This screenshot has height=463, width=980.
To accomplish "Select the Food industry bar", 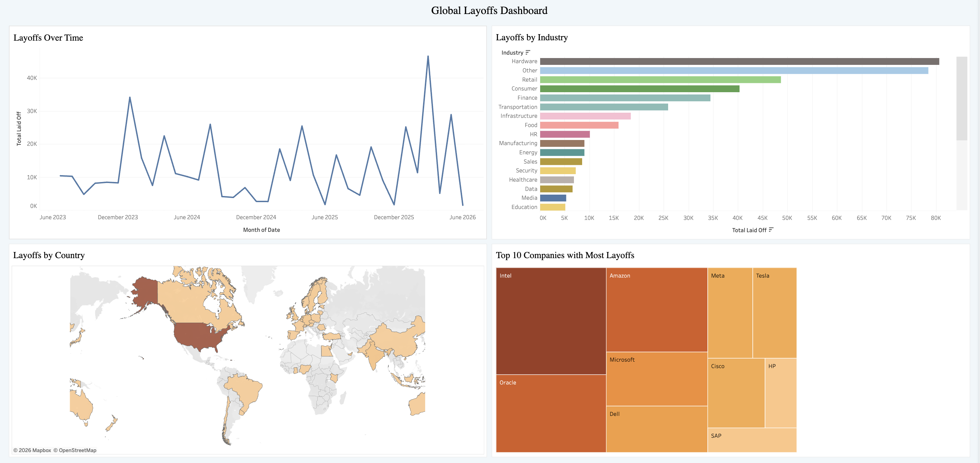I will (579, 125).
